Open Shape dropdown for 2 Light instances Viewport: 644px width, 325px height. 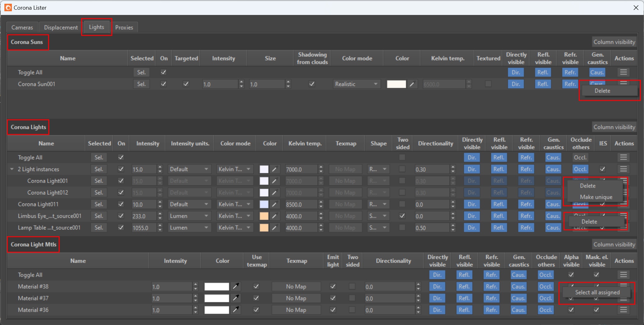click(x=378, y=169)
